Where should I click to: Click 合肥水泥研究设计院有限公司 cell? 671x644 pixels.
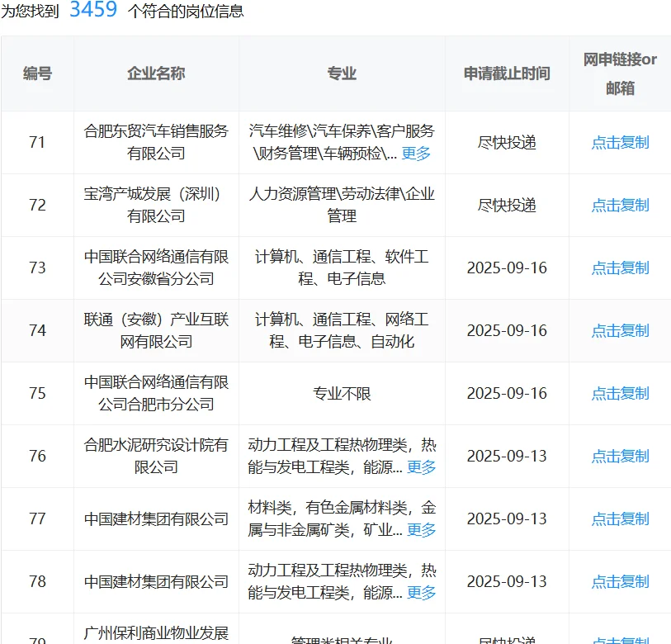[x=156, y=456]
